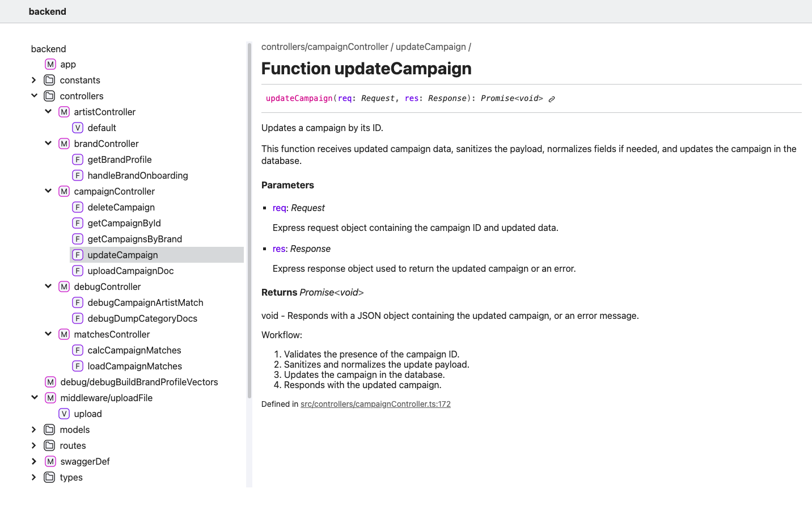
Task: Click the function icon next to deleteCampaign
Action: tap(78, 207)
